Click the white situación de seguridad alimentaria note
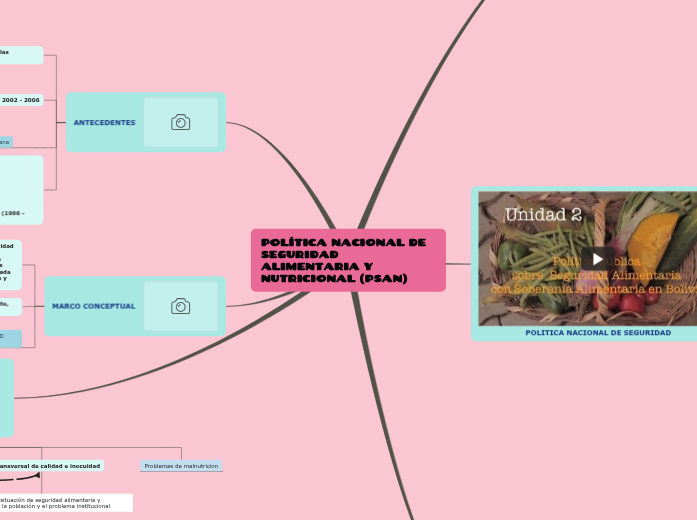This screenshot has width=697, height=520. click(x=65, y=502)
